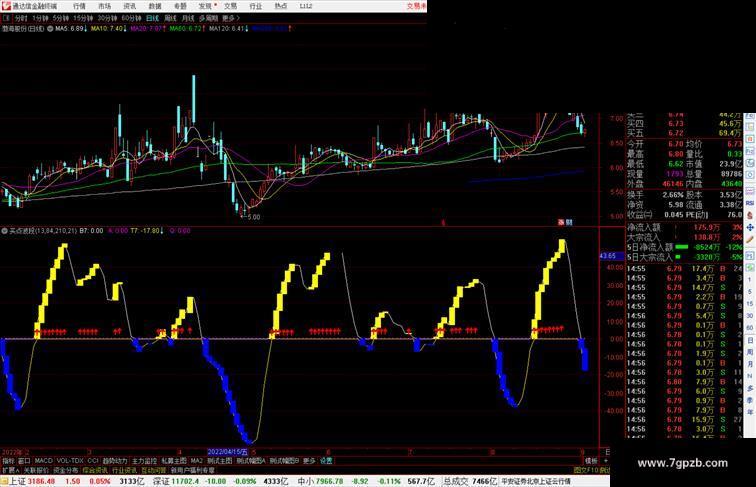This screenshot has width=756, height=487.
Task: Open the 行情 menu
Action: [79, 6]
